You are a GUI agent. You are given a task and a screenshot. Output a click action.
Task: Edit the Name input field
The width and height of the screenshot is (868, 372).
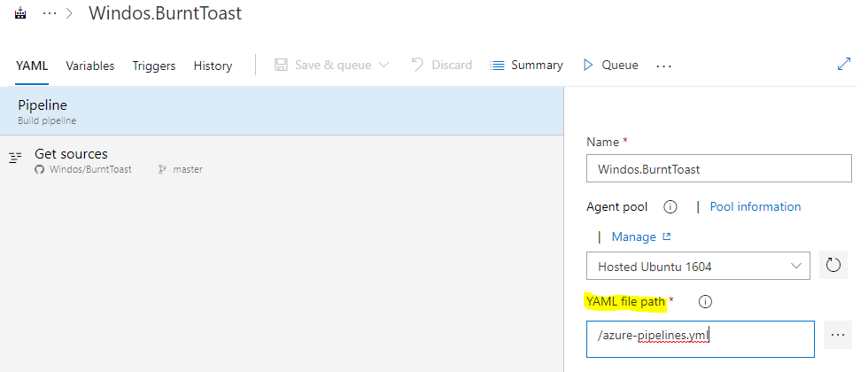click(718, 168)
